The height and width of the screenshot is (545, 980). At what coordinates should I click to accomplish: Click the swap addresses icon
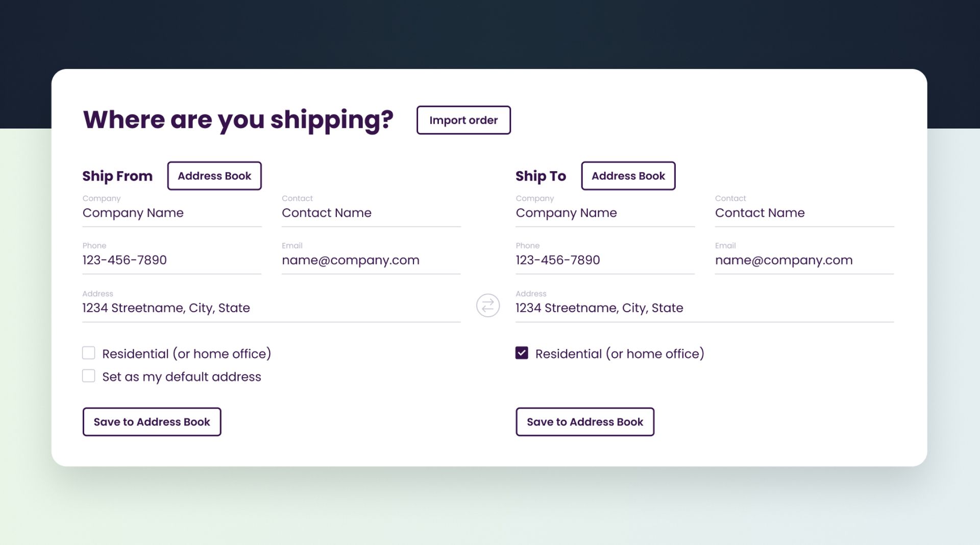coord(487,305)
